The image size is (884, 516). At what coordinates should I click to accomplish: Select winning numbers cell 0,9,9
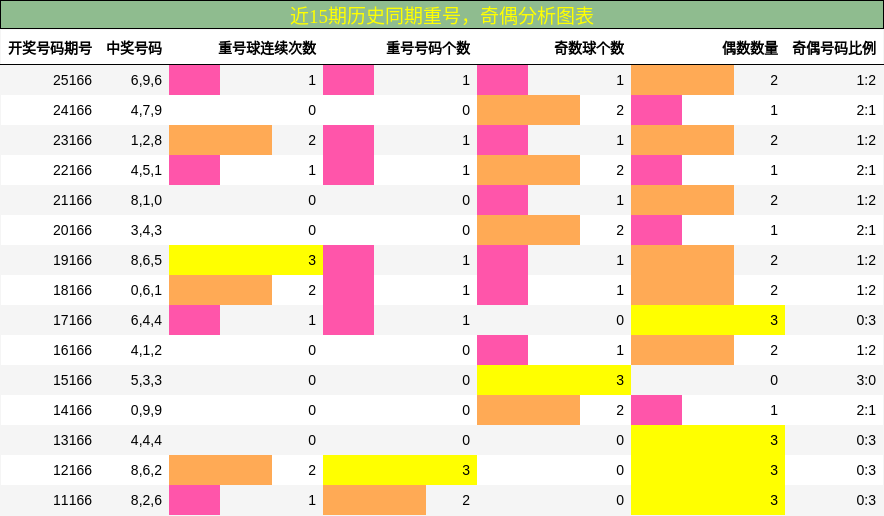pos(146,410)
